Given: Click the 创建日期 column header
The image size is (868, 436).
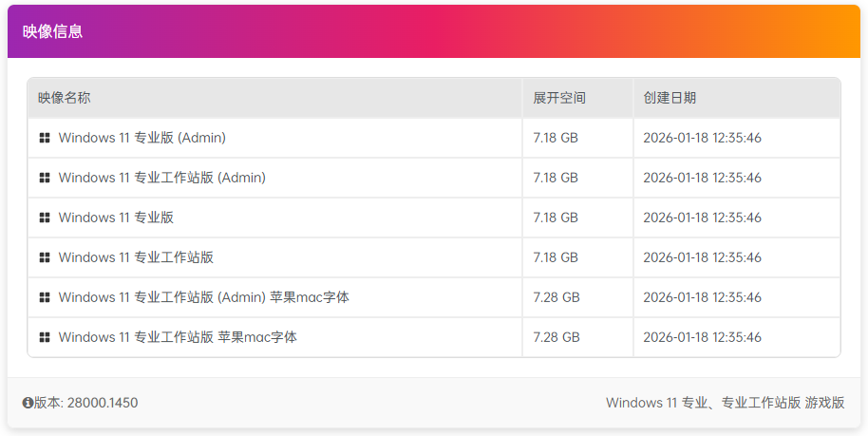Looking at the screenshot, I should pyautogui.click(x=670, y=98).
